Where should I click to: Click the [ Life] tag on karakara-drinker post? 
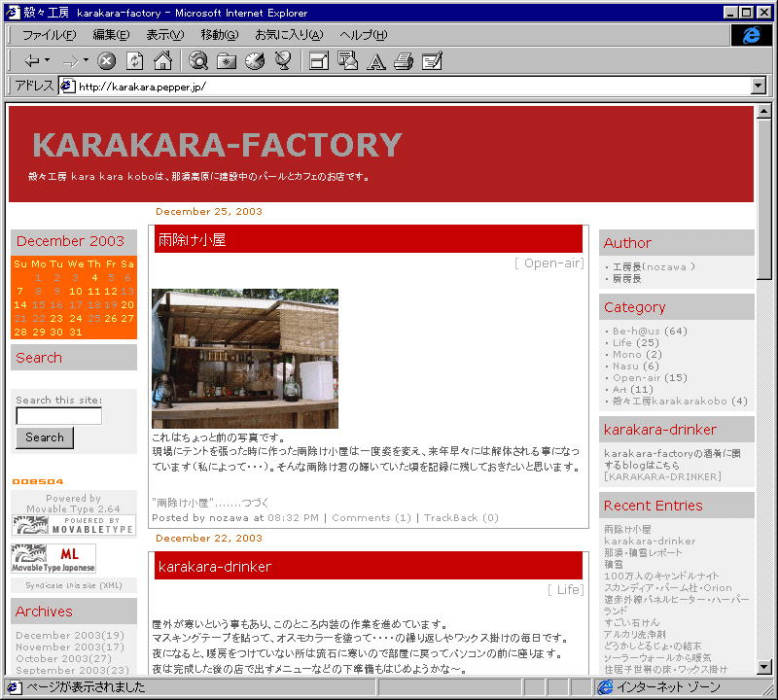click(x=568, y=589)
